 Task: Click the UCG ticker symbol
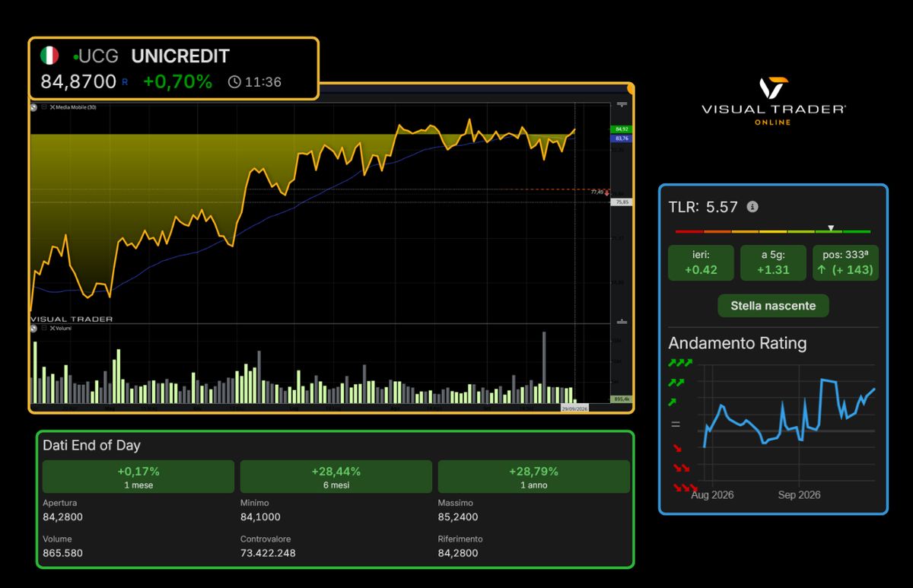[x=100, y=56]
